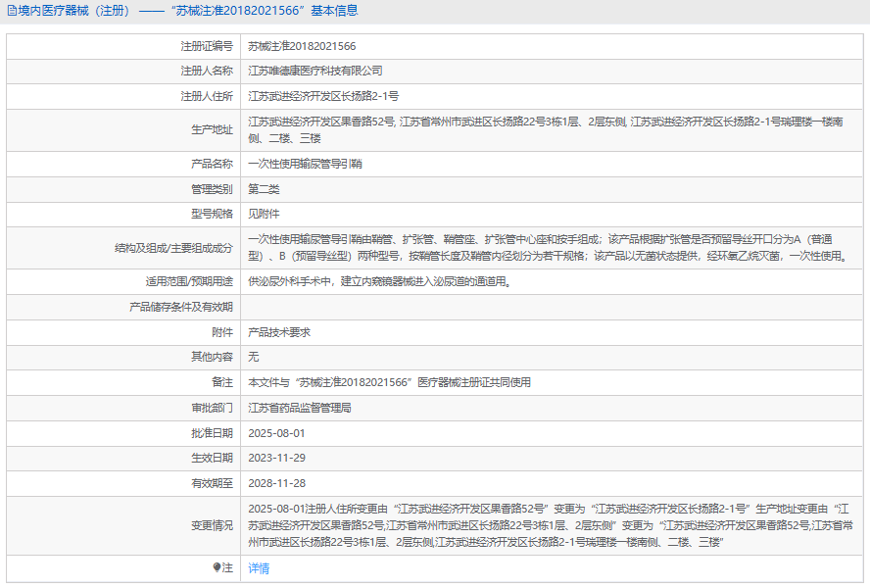Click the 见附件 model specification value

(264, 214)
